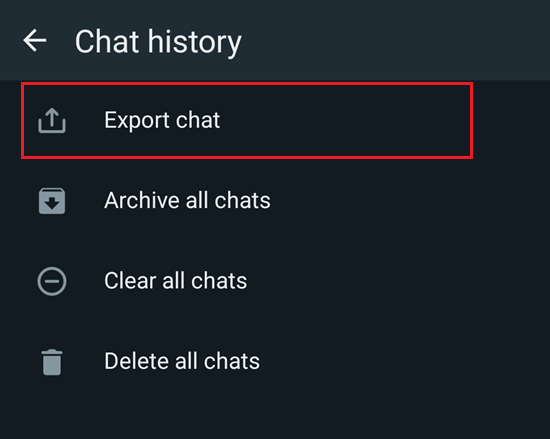Choose "Archive all chats" option text
Viewport: 550px width, 439px height.
187,201
